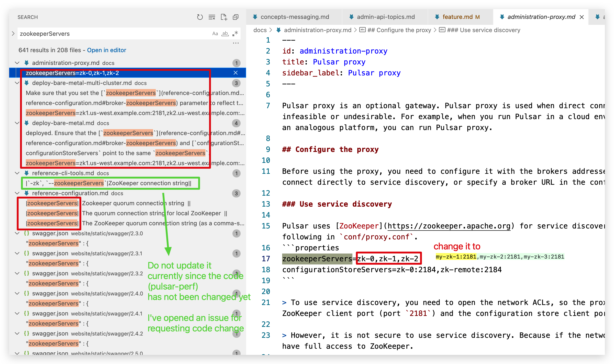Click the Open in editor link
614x364 pixels.
click(106, 50)
